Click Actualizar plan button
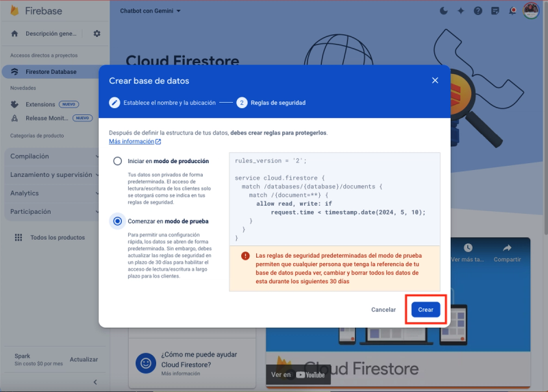 click(84, 360)
